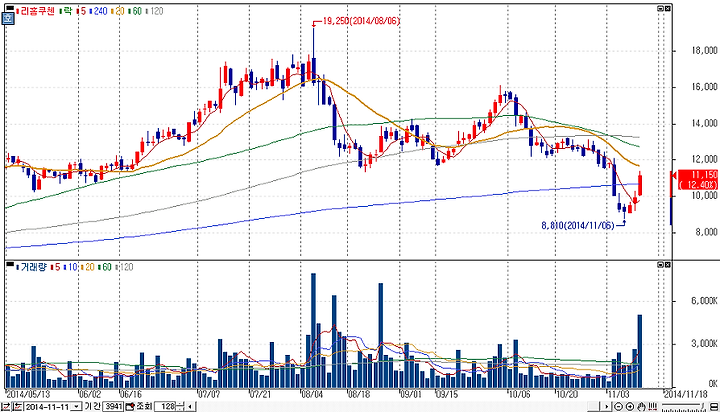Click the zoom-in circle icon with arrow
Image resolution: width=720 pixels, height=412 pixels.
tap(630, 406)
